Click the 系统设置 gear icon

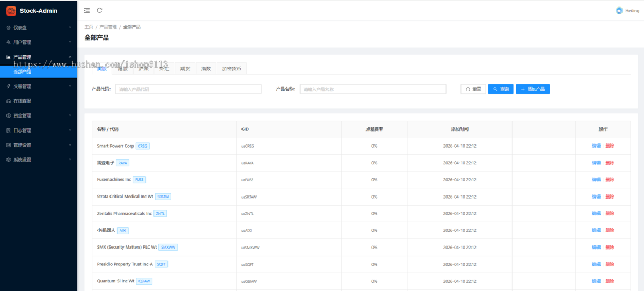(x=9, y=159)
